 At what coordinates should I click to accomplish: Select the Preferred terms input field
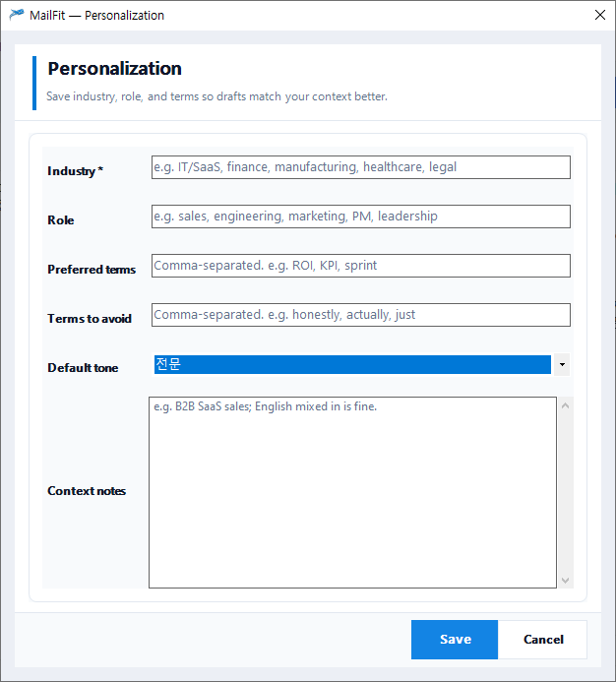[x=360, y=266]
